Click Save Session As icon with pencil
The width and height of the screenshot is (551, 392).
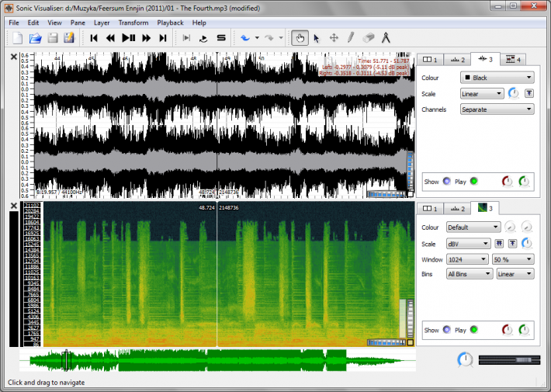tap(69, 38)
